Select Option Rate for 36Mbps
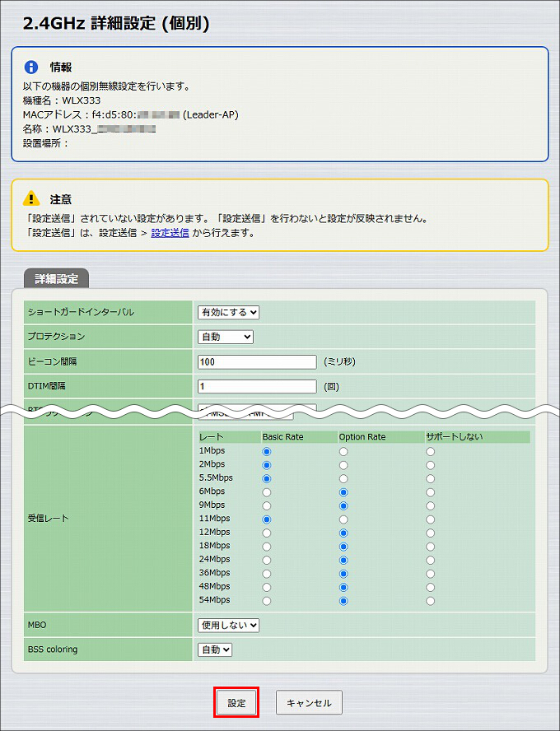Screen dimensions: 560x731 [x=343, y=574]
